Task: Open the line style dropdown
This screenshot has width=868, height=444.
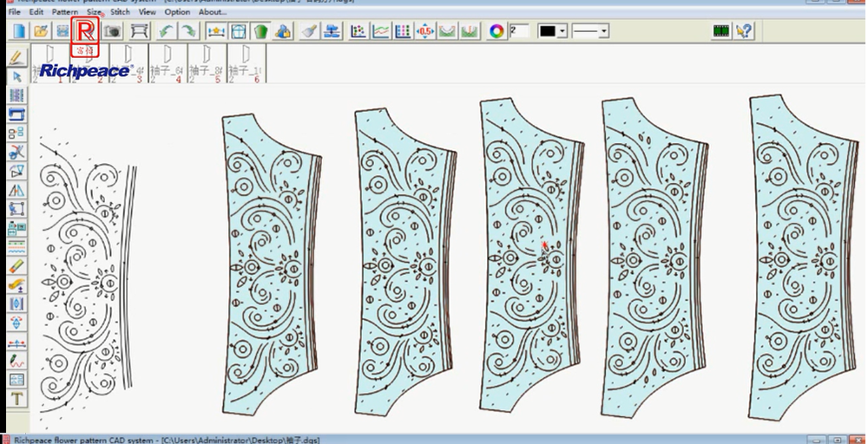Action: pos(603,31)
